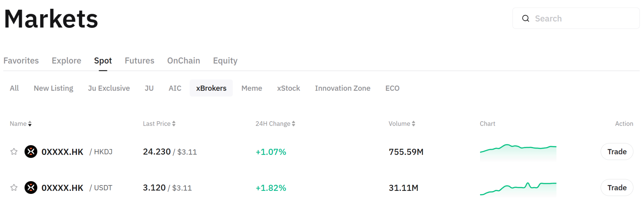Select the Meme category filter

(251, 88)
